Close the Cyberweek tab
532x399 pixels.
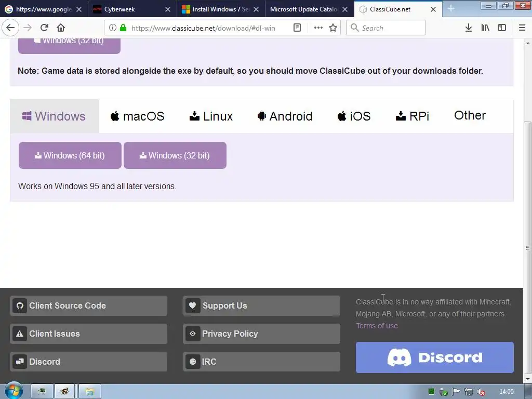(x=168, y=9)
